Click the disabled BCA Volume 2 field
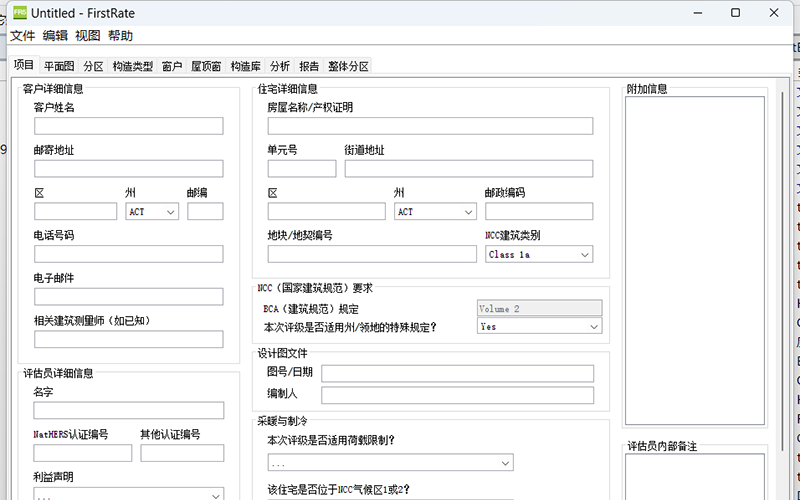The image size is (800, 500). (539, 309)
